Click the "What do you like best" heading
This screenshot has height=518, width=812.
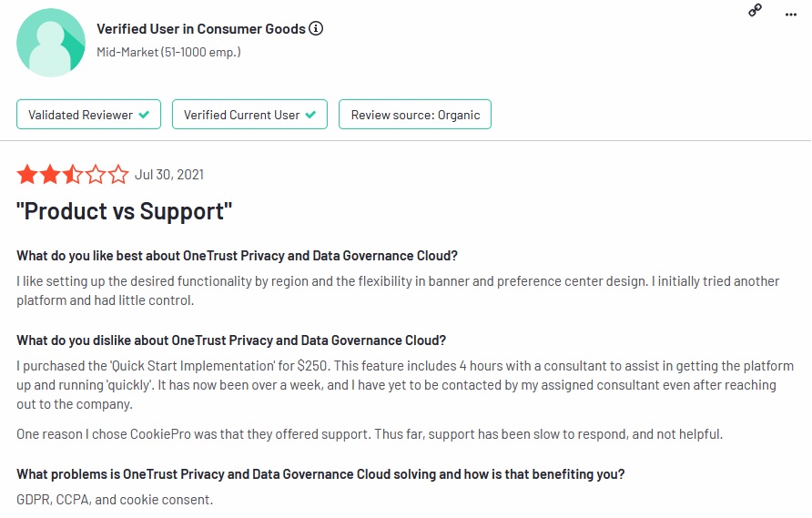(x=237, y=255)
